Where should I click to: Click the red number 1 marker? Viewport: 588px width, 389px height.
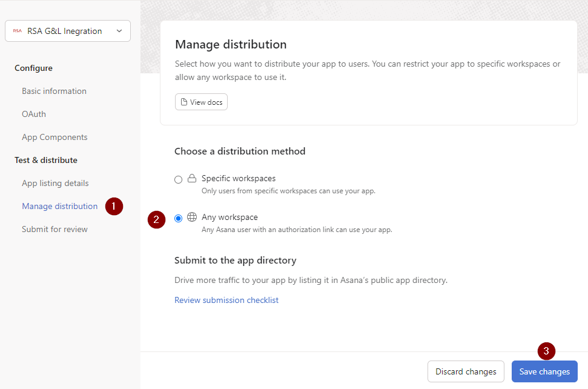pos(114,207)
